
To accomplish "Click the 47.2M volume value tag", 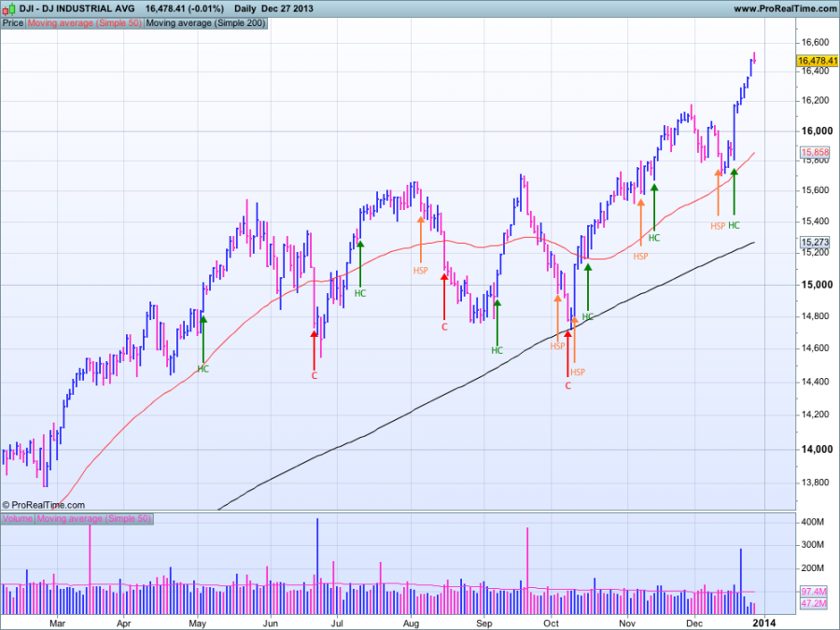I will click(x=814, y=603).
